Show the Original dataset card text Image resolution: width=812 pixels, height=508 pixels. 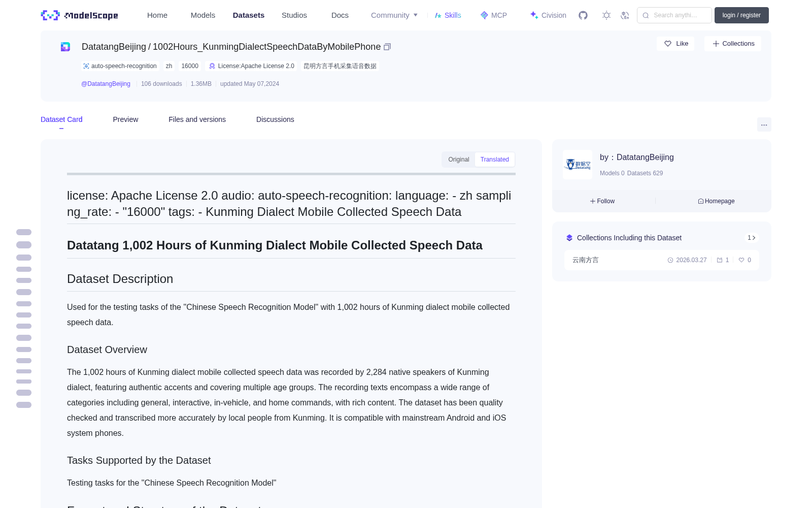click(x=459, y=160)
